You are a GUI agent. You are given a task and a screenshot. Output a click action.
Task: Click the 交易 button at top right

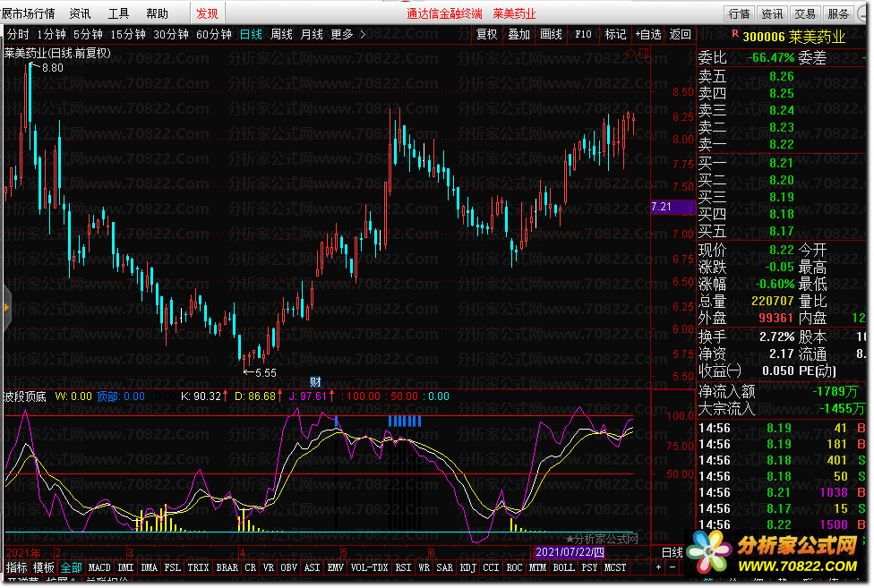tap(805, 13)
